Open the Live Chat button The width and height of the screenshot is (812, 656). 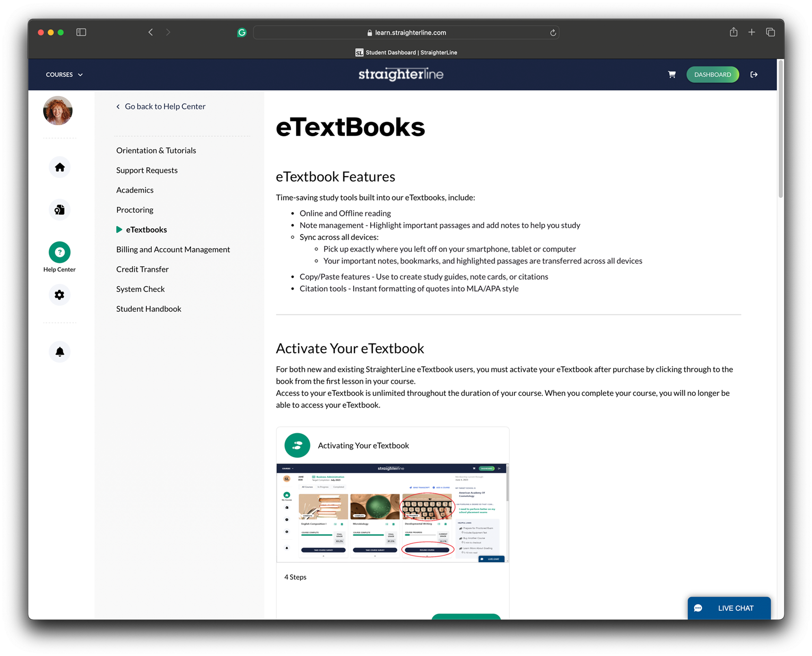coord(729,608)
